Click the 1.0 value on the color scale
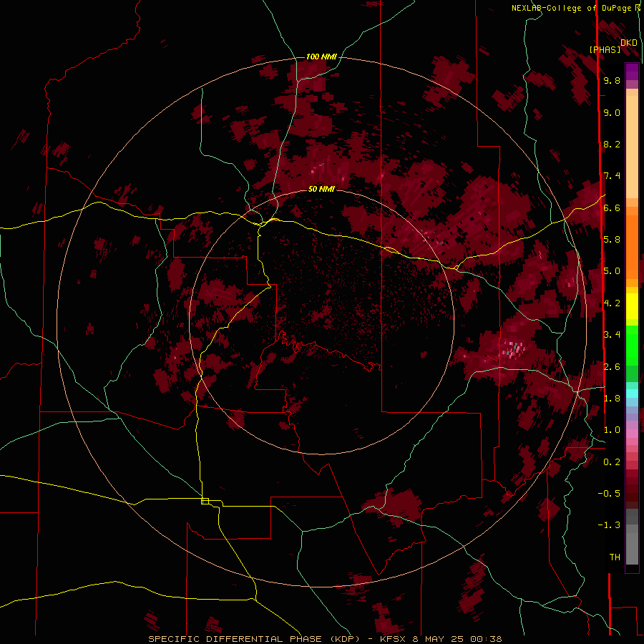644x644 pixels. (x=612, y=429)
